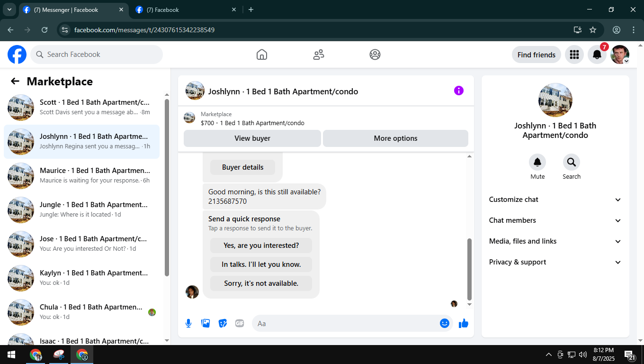
Task: Click the chat messages scrollbar thumb
Action: pos(469,269)
